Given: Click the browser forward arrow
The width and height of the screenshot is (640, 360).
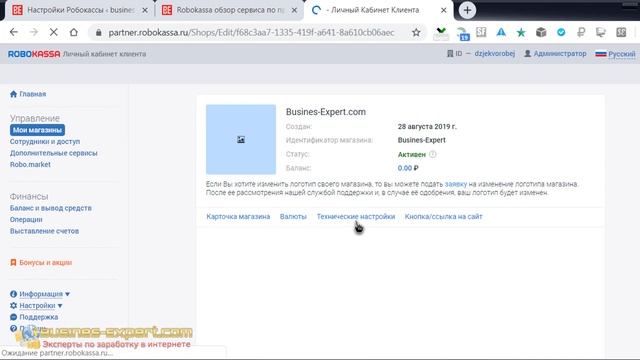Looking at the screenshot, I should pos(33,32).
